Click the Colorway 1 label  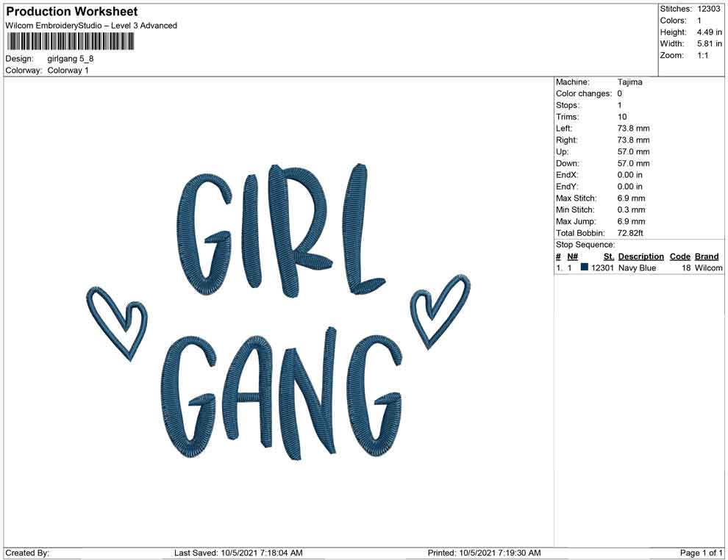(x=68, y=71)
